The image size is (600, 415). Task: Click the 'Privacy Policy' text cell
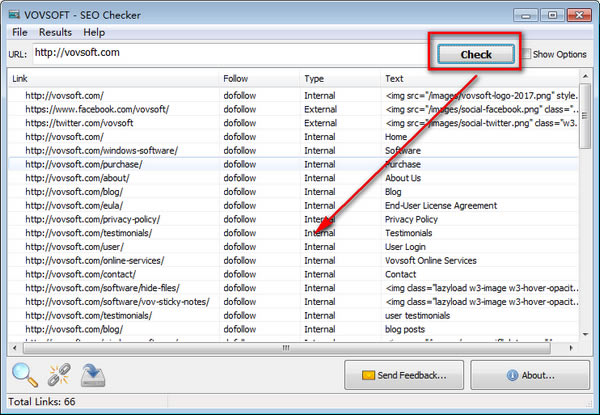point(411,220)
